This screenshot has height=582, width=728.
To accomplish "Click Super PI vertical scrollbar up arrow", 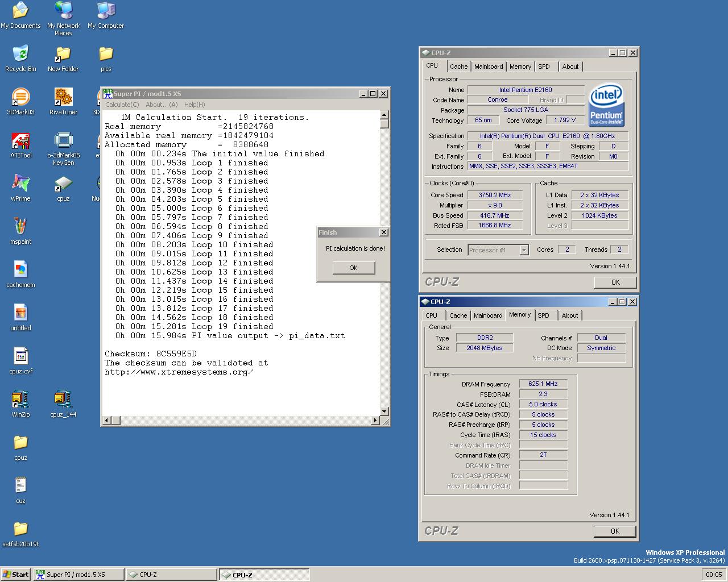I will 384,115.
